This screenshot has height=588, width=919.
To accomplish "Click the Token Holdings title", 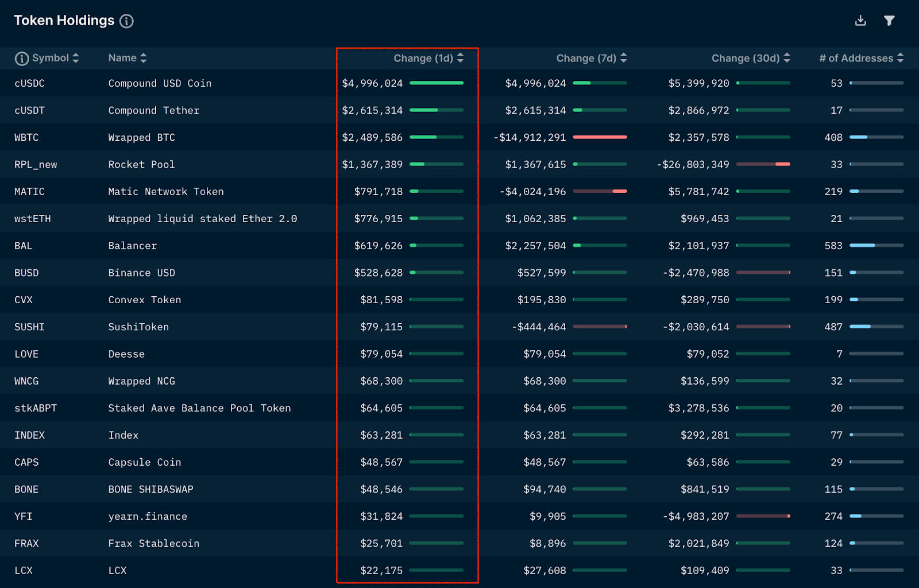I will click(x=64, y=21).
